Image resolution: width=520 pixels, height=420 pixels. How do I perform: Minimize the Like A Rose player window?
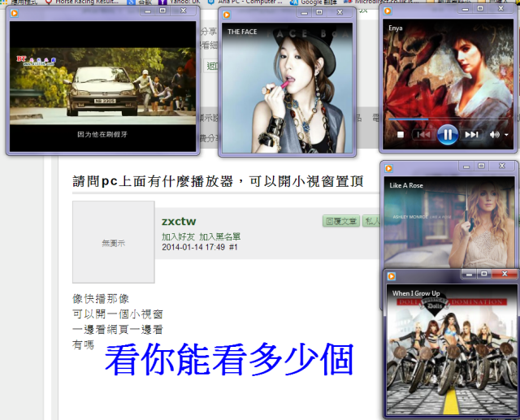(466, 166)
